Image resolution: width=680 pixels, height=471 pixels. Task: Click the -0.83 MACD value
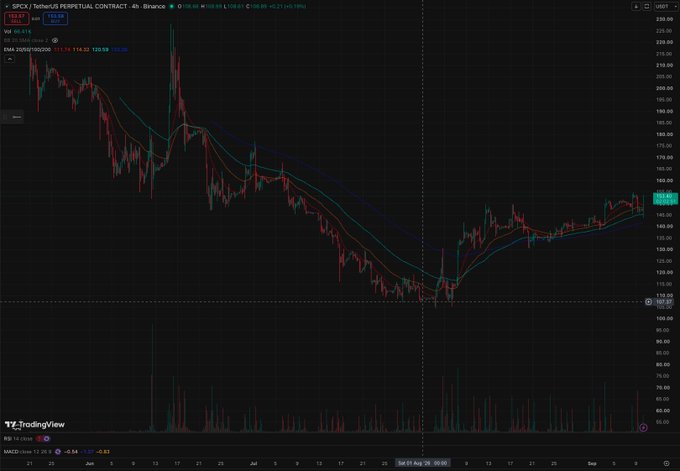click(103, 452)
